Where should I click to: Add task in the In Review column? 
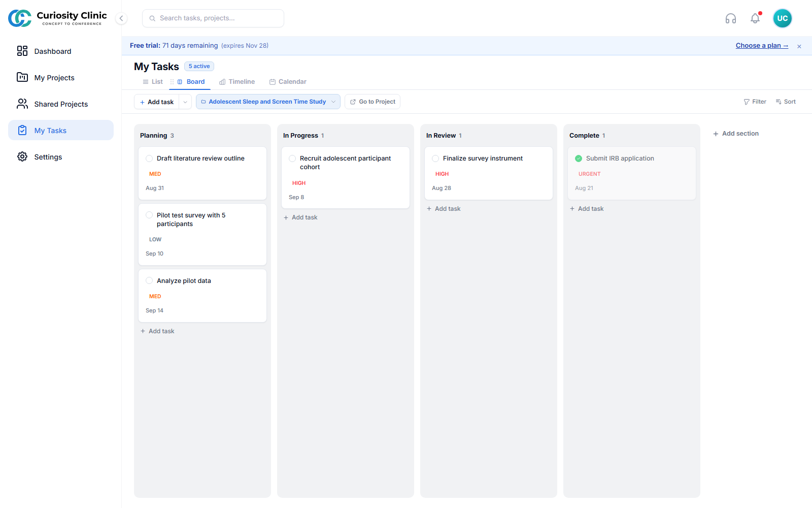click(x=444, y=209)
